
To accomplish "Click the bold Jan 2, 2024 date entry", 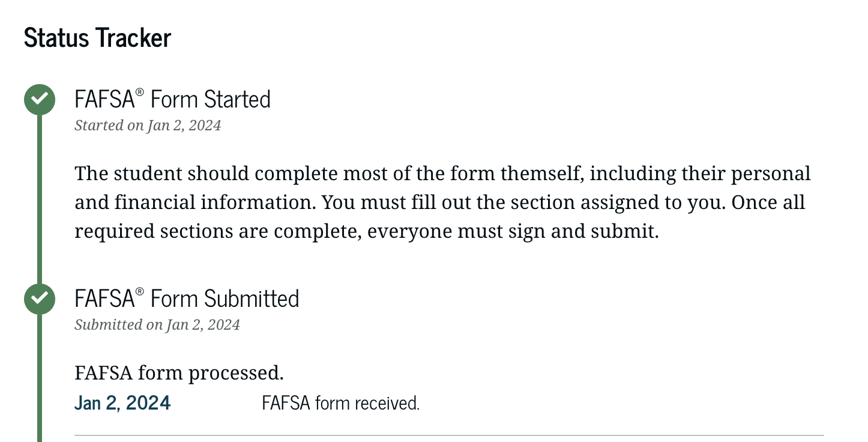I will pyautogui.click(x=122, y=403).
